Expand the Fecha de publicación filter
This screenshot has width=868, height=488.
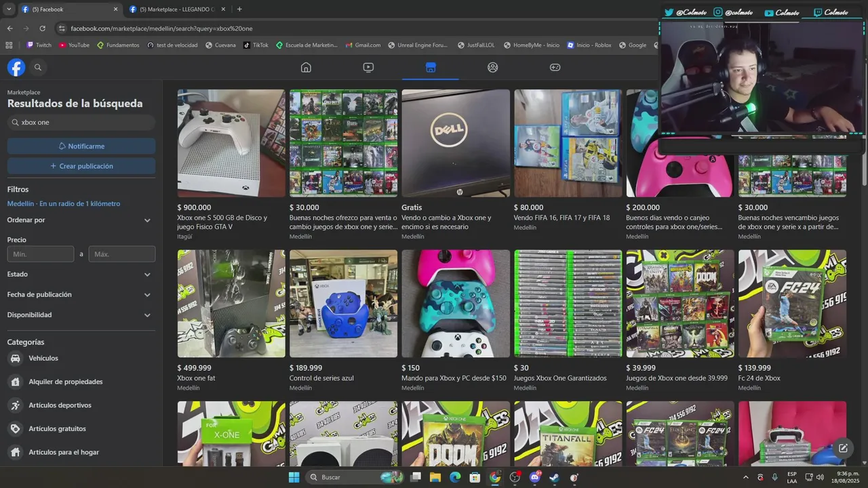(81, 295)
